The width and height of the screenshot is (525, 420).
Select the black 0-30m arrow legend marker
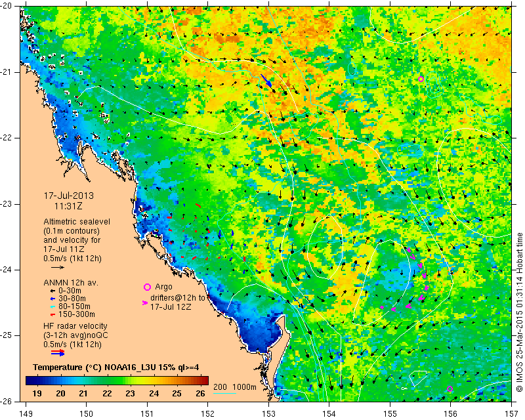point(52,291)
